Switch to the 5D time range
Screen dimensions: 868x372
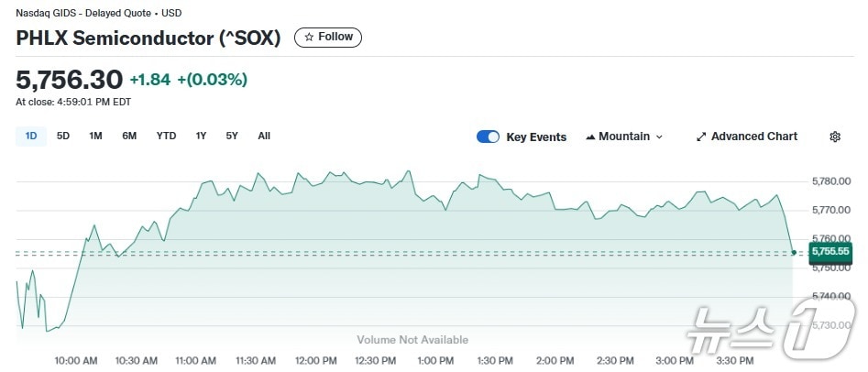[63, 137]
